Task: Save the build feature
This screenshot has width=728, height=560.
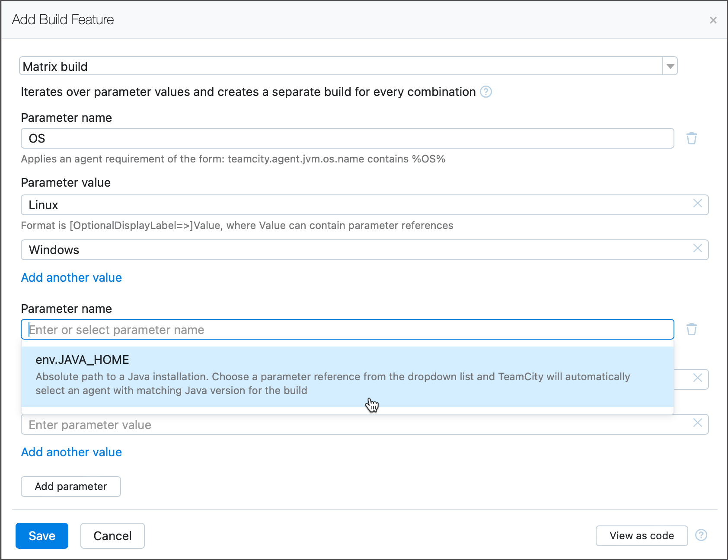Action: 42,536
